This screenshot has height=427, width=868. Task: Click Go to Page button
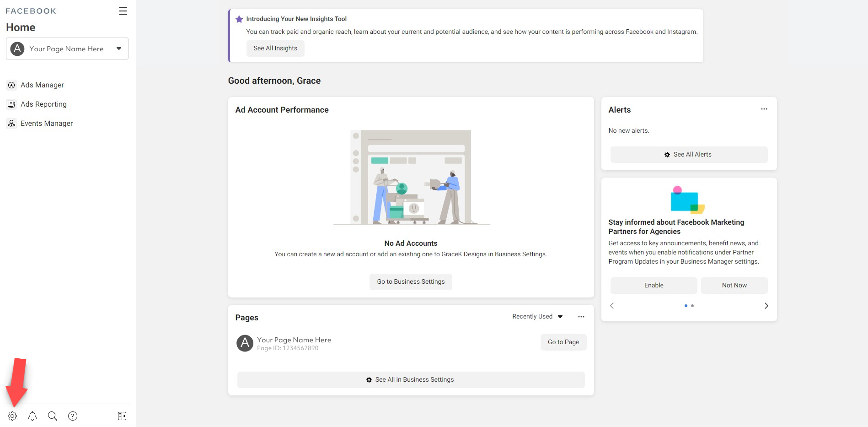(x=563, y=342)
